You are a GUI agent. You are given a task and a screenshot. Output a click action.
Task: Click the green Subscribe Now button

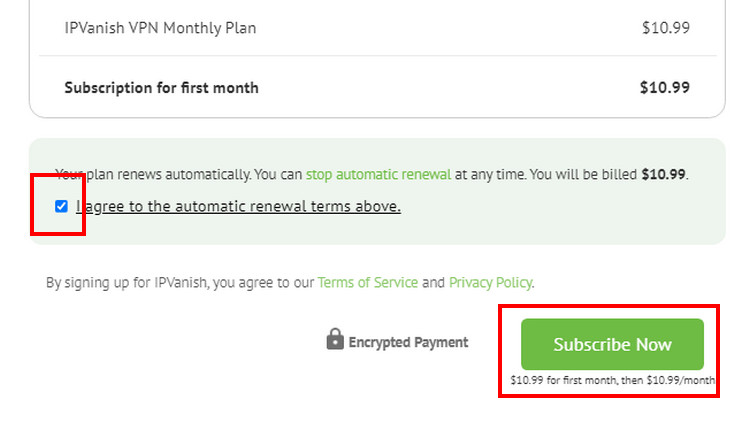tap(612, 344)
